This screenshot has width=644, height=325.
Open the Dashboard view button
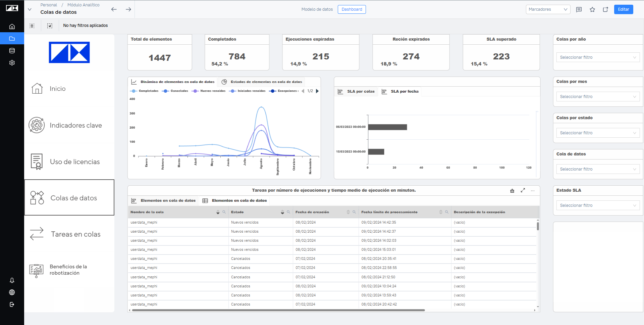point(352,9)
